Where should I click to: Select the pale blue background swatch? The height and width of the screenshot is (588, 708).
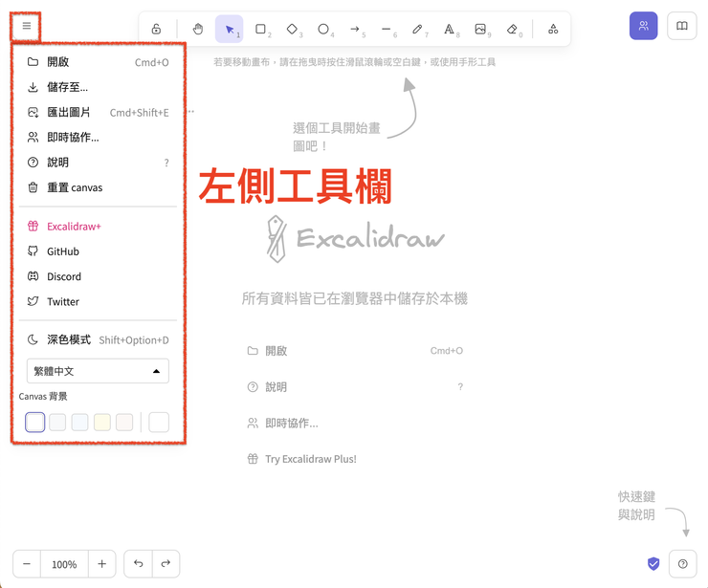tap(80, 423)
